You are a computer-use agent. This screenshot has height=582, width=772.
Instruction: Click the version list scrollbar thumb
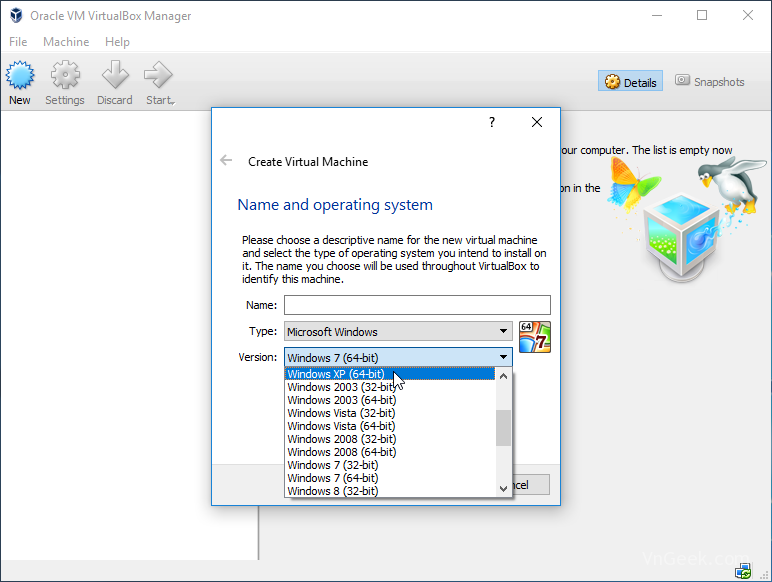503,428
